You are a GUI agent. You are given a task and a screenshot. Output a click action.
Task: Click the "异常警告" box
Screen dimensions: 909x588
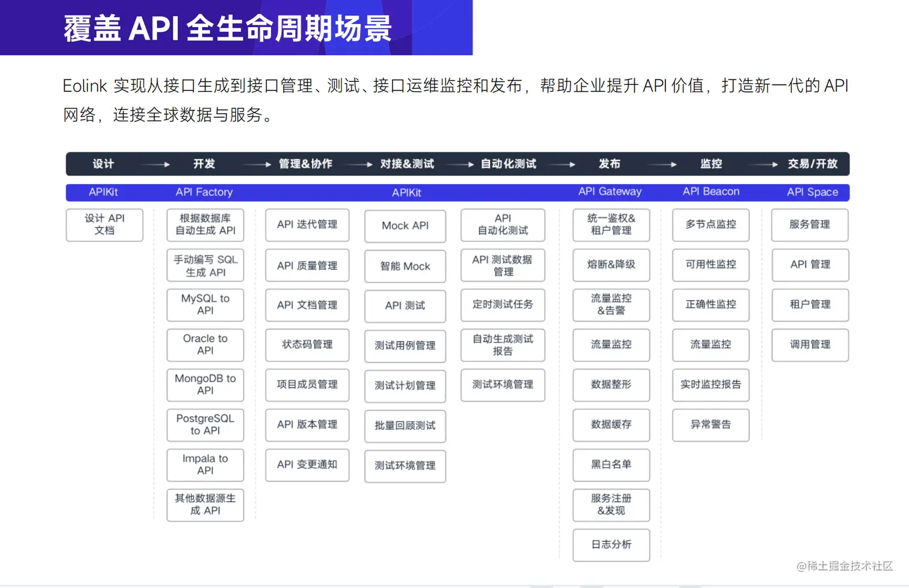pyautogui.click(x=711, y=425)
